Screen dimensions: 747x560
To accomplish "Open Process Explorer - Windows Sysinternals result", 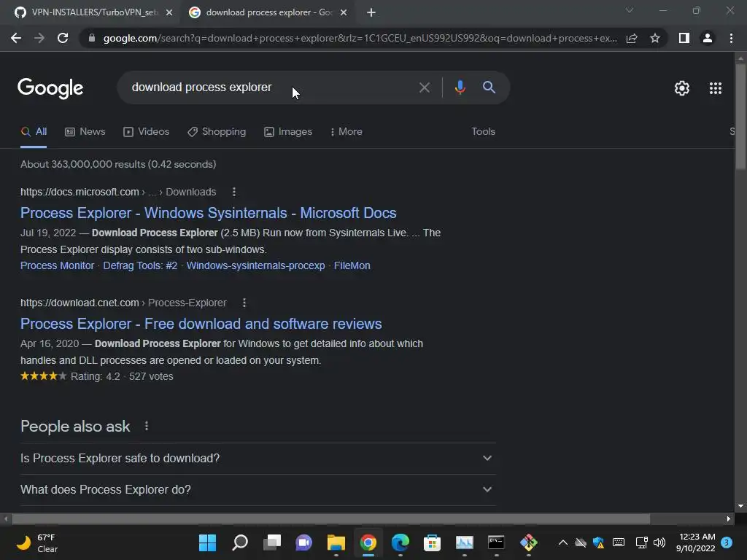I will click(x=208, y=213).
